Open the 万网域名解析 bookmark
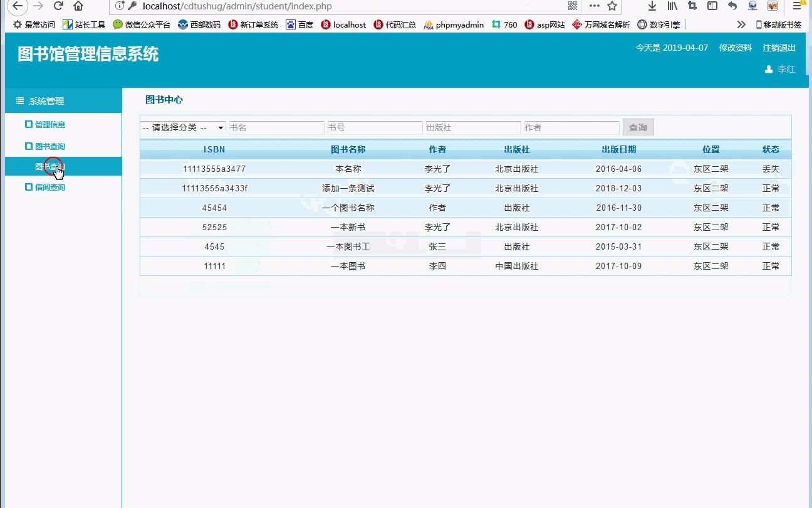 [x=601, y=25]
